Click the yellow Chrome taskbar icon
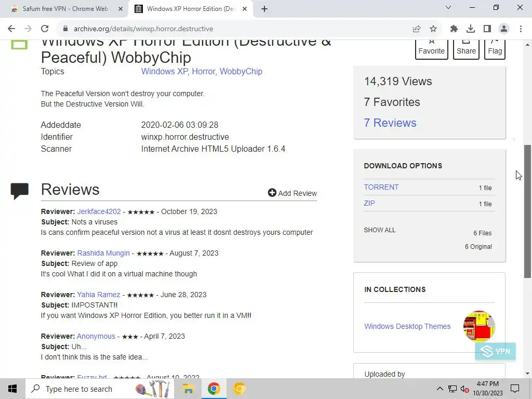Screen dimensions: 532x399 pyautogui.click(x=239, y=389)
